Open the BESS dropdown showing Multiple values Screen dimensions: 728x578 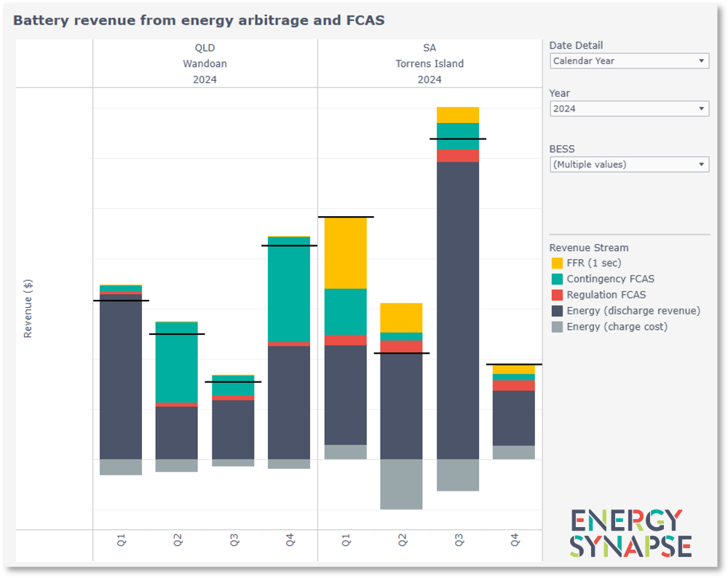pos(629,165)
